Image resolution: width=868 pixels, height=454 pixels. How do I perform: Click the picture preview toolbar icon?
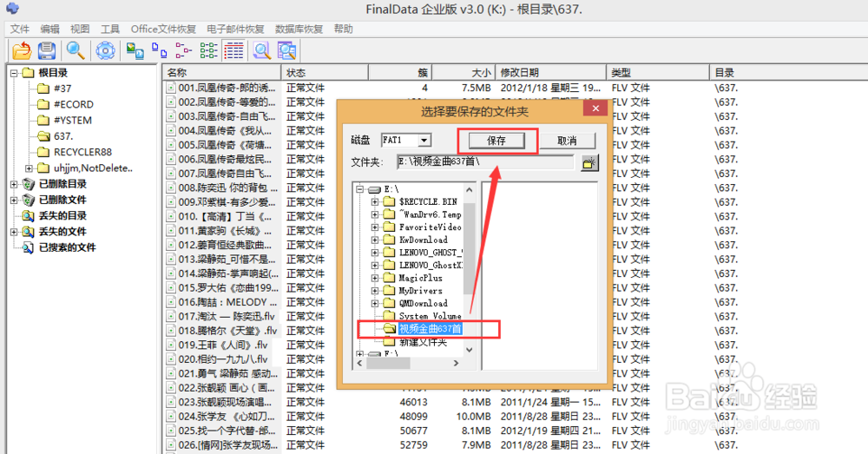click(135, 51)
